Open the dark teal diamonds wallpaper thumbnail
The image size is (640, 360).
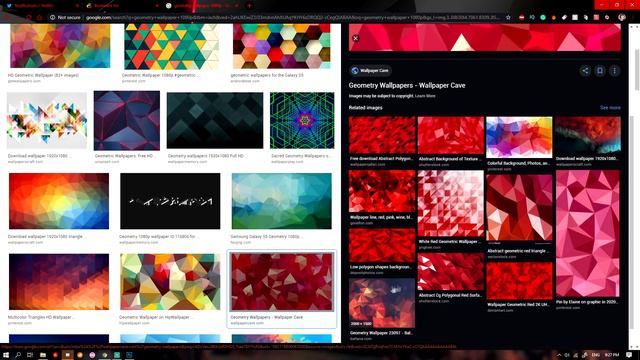coord(215,120)
